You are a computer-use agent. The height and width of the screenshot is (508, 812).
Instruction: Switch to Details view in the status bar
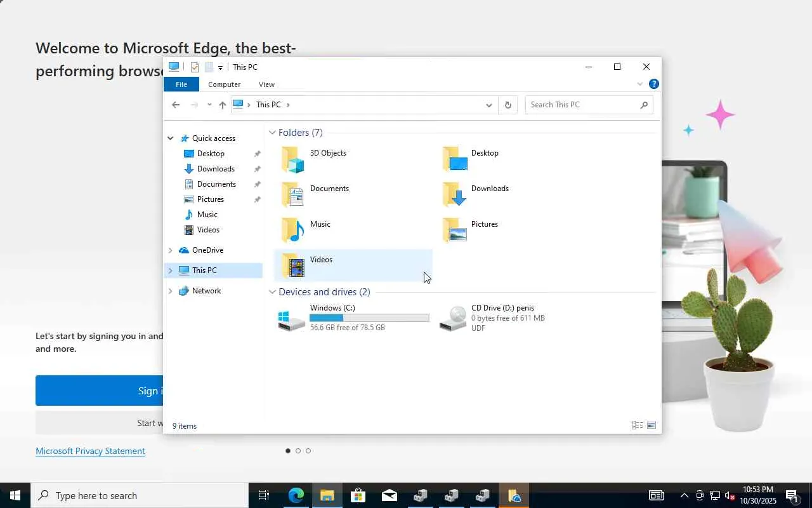(x=638, y=425)
